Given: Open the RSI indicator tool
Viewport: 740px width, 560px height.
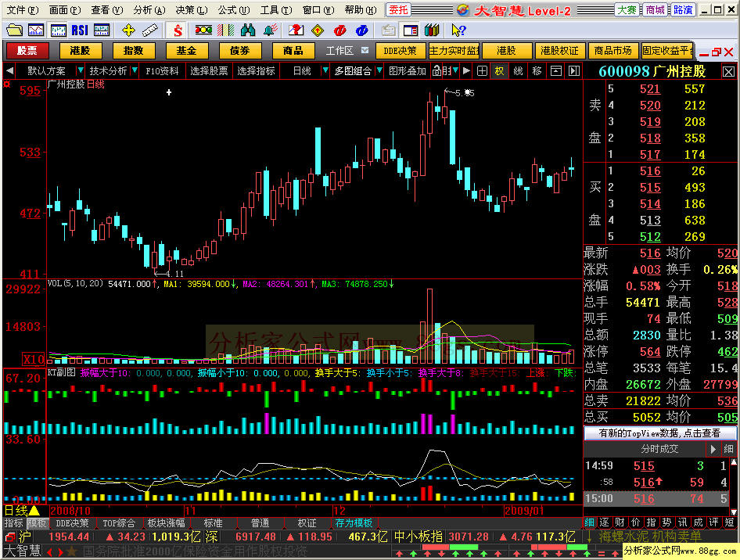Looking at the screenshot, I should (x=80, y=31).
